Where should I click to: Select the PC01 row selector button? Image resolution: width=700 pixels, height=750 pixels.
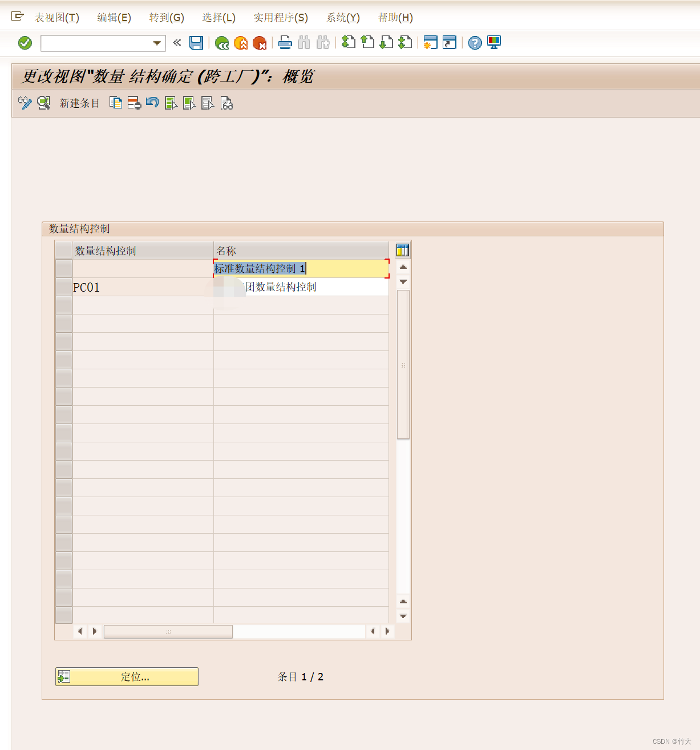pyautogui.click(x=63, y=287)
